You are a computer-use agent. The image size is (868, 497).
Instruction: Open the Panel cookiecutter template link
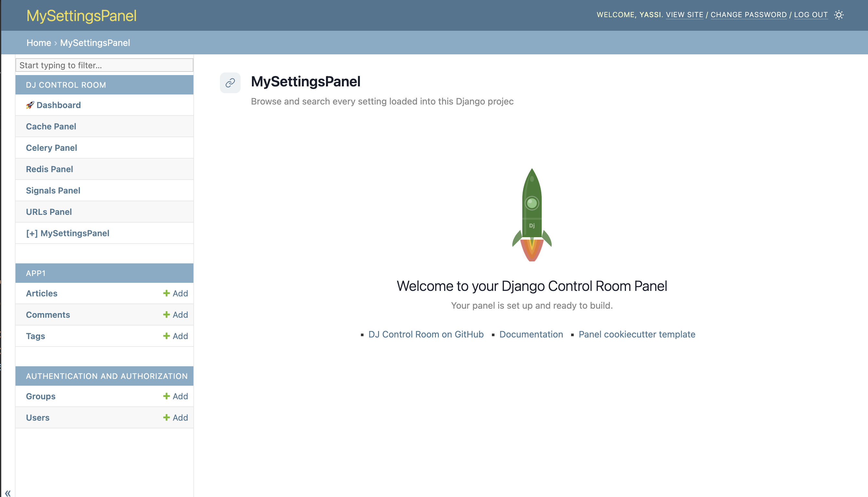click(x=637, y=334)
